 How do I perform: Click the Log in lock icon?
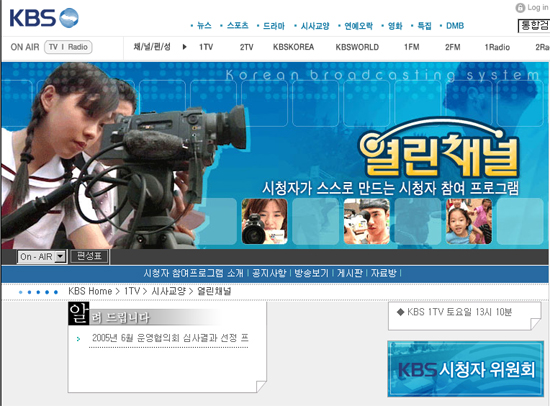520,7
